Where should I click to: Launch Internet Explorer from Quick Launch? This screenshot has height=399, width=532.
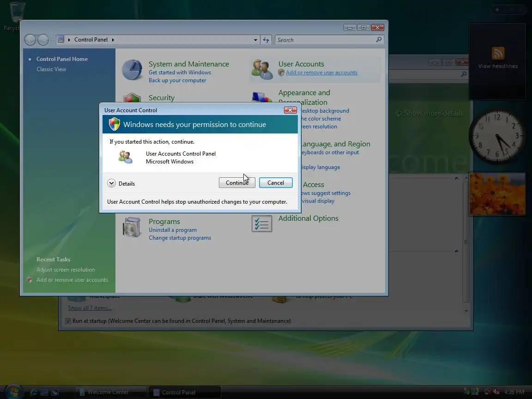pyautogui.click(x=34, y=392)
